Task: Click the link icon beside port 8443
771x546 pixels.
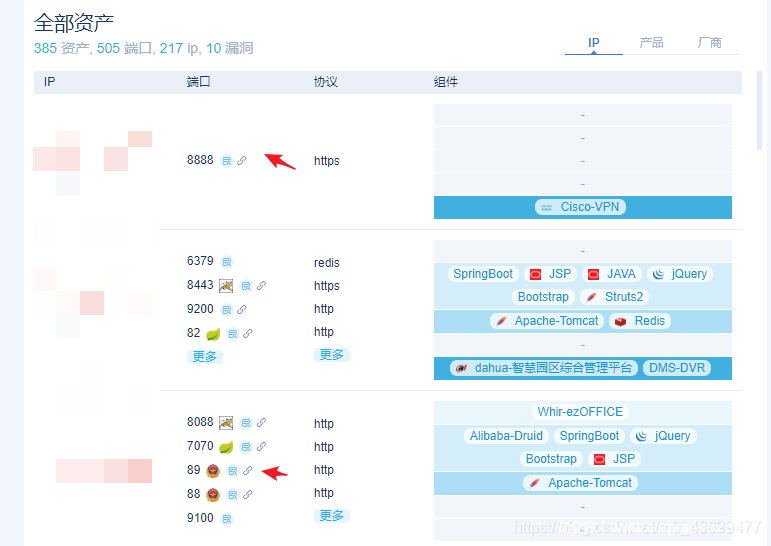Action: coord(261,286)
